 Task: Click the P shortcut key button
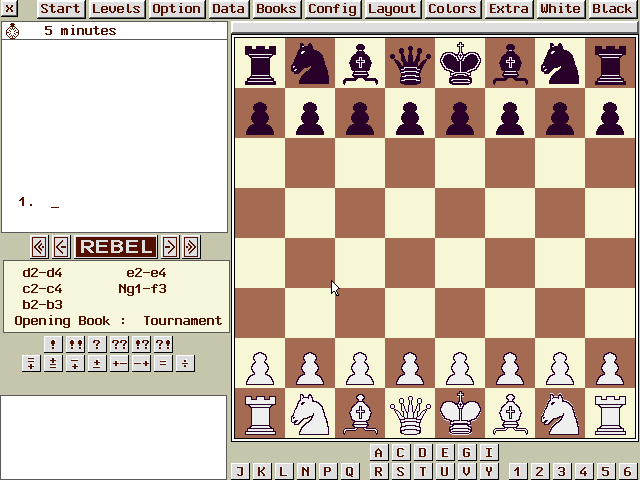[328, 472]
